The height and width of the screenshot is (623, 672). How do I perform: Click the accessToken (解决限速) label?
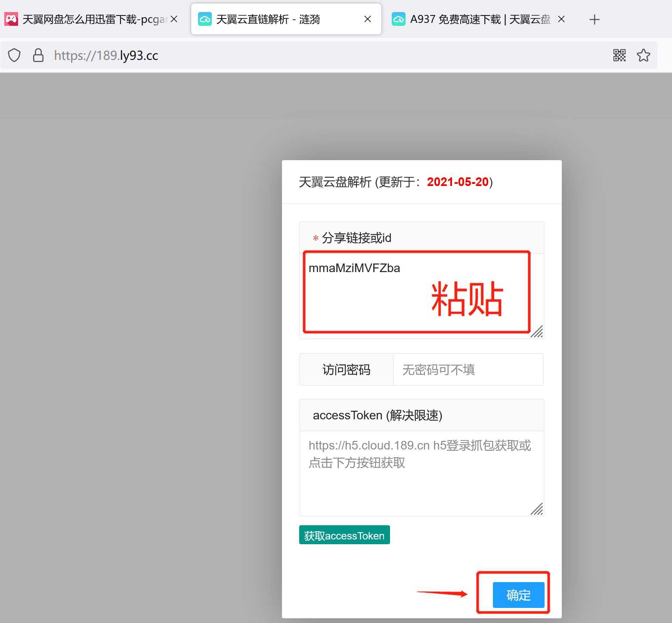(378, 415)
